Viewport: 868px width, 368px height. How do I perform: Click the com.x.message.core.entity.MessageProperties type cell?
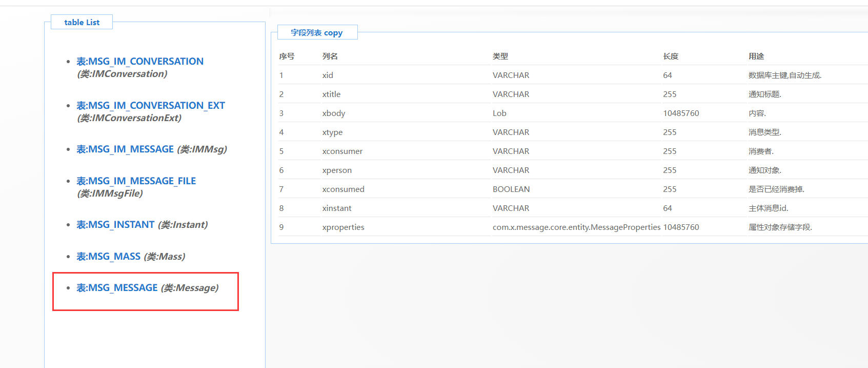click(576, 227)
